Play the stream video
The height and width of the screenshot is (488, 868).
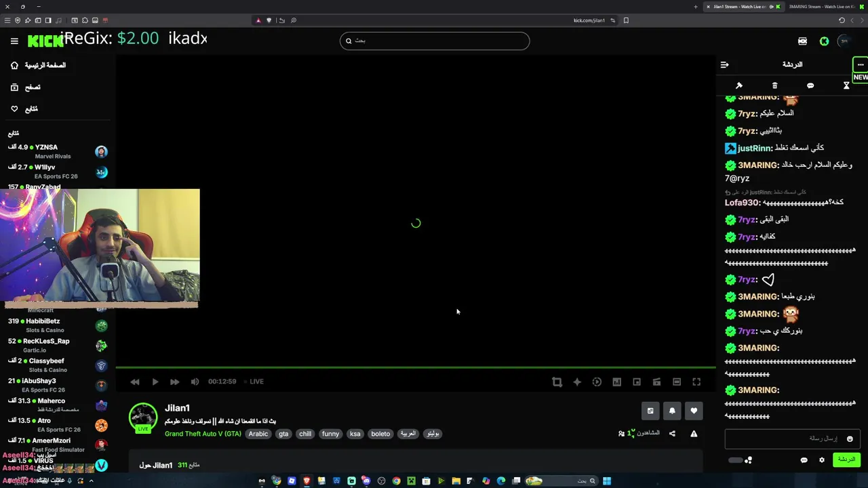coord(155,382)
